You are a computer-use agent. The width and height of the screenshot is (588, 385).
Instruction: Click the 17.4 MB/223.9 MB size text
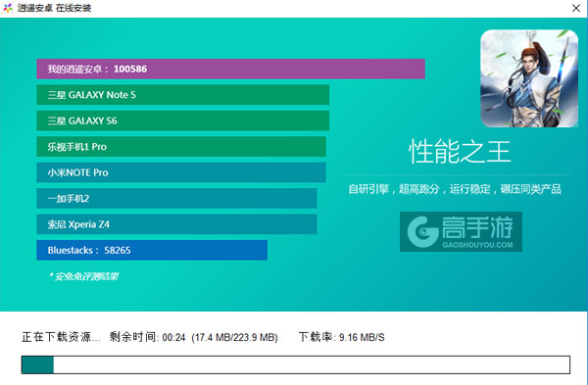(x=234, y=337)
